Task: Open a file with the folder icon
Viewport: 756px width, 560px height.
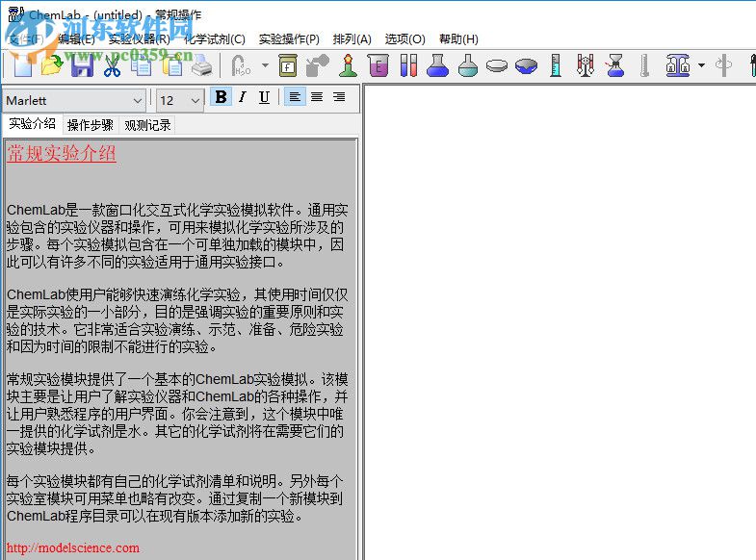Action: click(x=52, y=66)
